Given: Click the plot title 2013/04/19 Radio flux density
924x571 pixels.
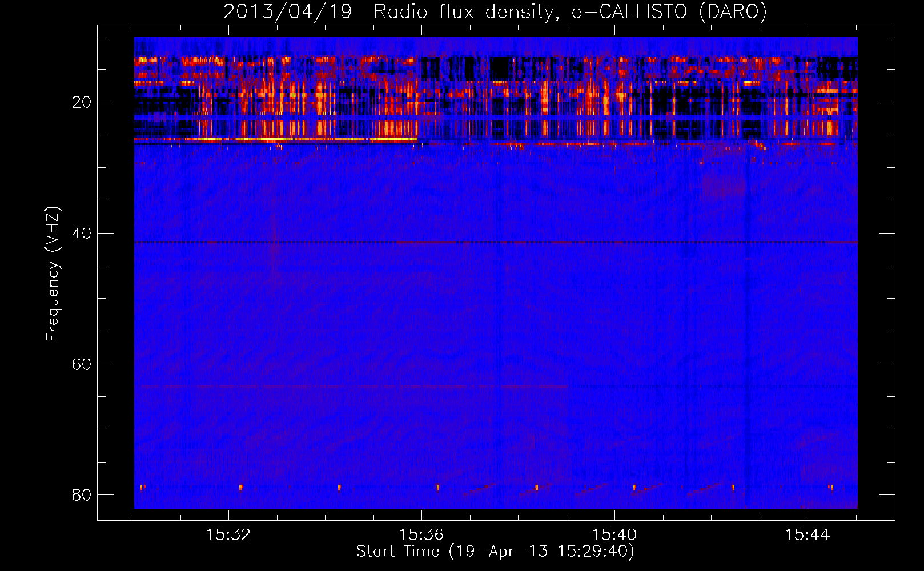Looking at the screenshot, I should click(x=495, y=11).
